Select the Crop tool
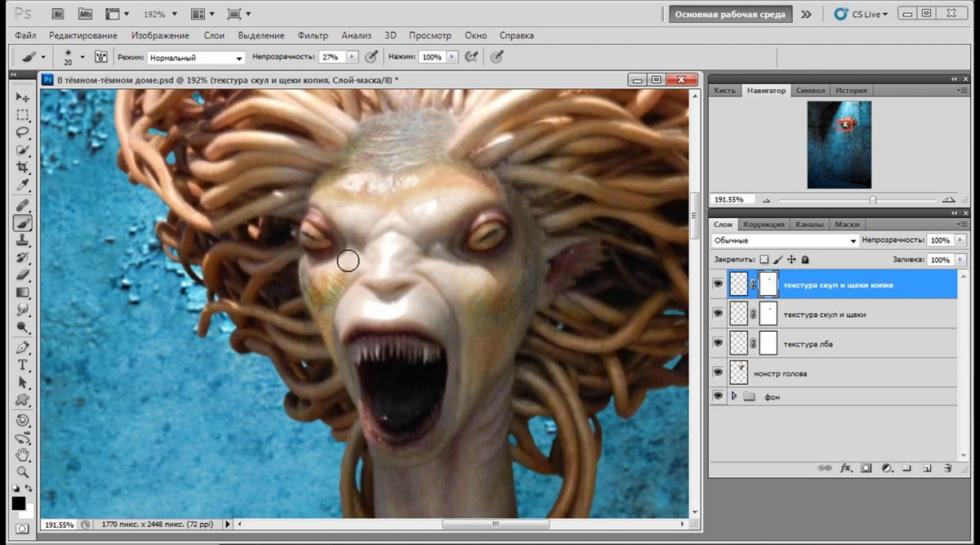The height and width of the screenshot is (545, 980). [22, 168]
